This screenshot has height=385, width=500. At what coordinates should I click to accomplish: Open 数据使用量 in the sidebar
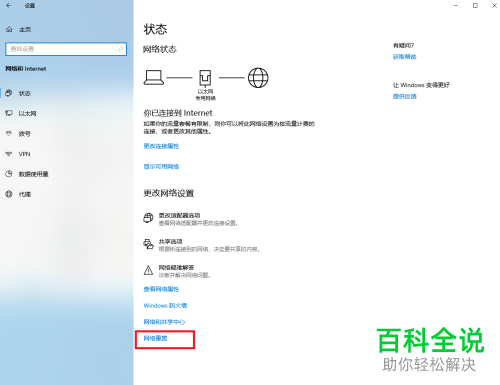(33, 174)
